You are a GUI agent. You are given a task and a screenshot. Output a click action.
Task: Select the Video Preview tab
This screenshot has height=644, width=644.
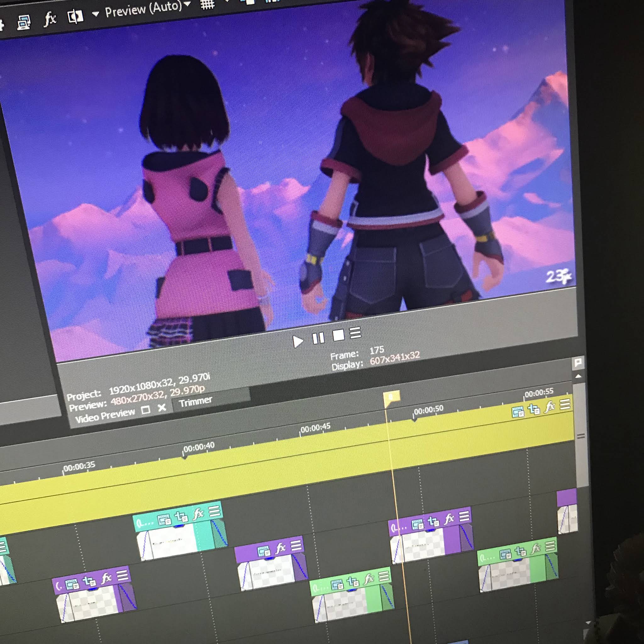point(105,415)
